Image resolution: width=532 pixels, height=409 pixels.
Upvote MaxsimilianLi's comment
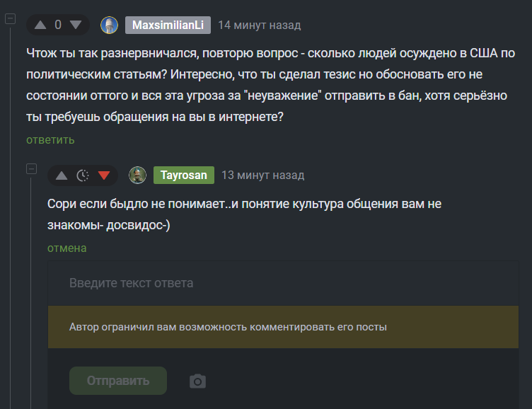pyautogui.click(x=40, y=25)
